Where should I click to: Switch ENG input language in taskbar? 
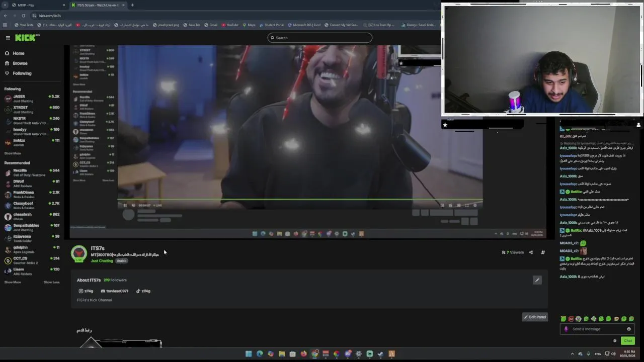(x=598, y=354)
